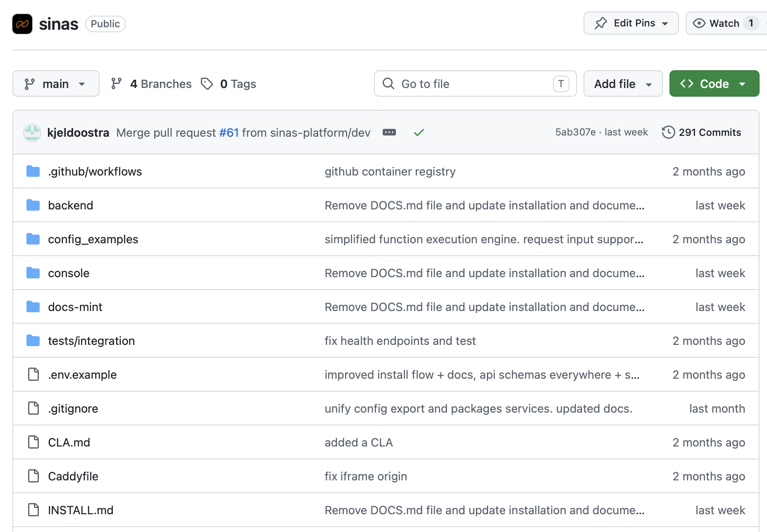This screenshot has width=767, height=532.
Task: Click the magnifier icon in Go to file
Action: click(388, 83)
